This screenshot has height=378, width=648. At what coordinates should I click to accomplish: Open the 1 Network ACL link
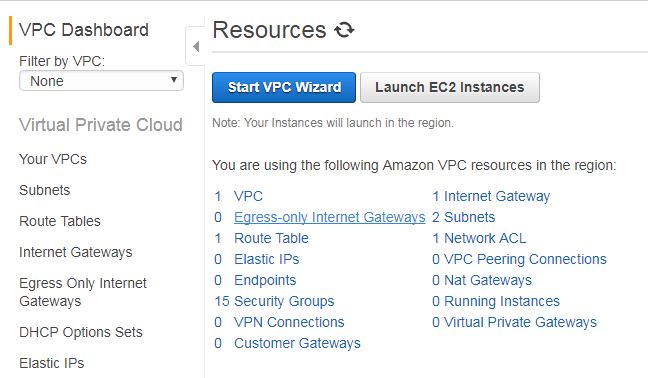pyautogui.click(x=479, y=238)
